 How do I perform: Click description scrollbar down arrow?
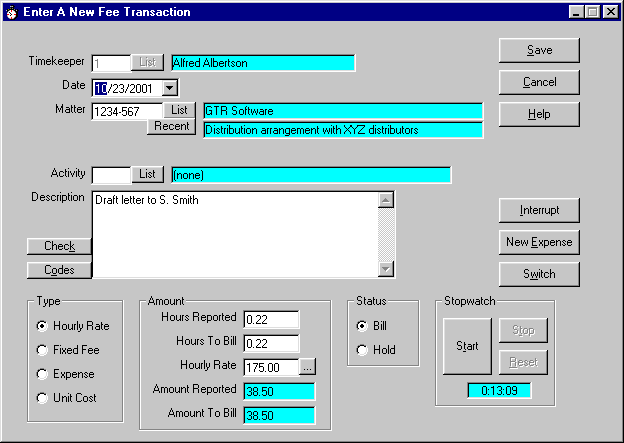tap(386, 269)
